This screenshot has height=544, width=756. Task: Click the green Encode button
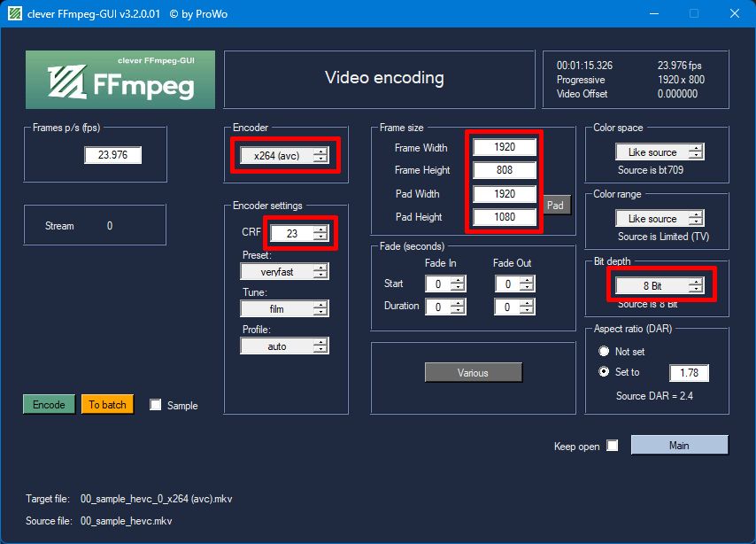point(49,405)
